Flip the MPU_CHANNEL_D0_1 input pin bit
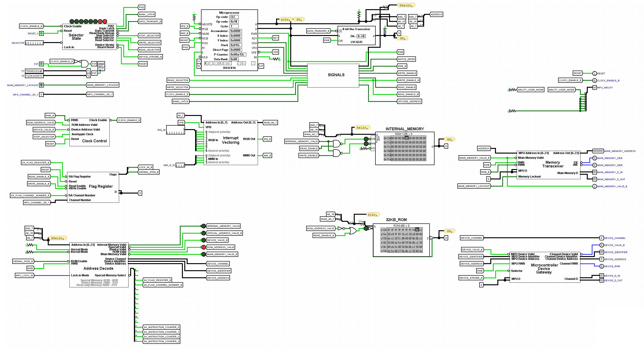This screenshot has width=644, height=349. pyautogui.click(x=41, y=95)
